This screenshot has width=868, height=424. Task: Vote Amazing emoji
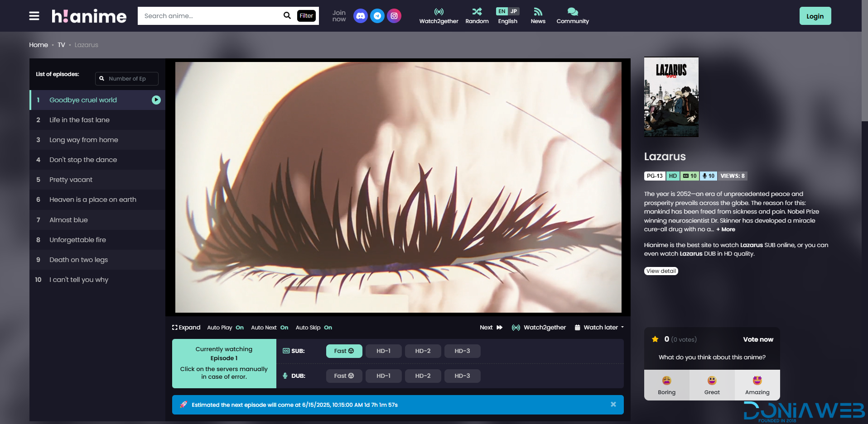pos(757,385)
